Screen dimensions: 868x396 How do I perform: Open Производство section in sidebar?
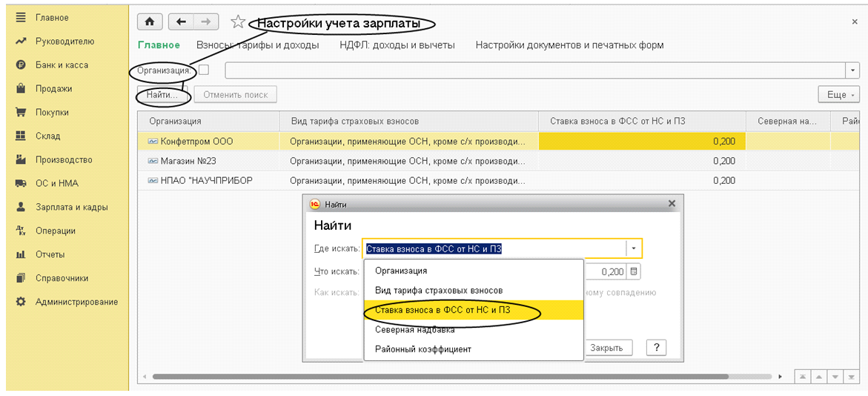[x=64, y=159]
